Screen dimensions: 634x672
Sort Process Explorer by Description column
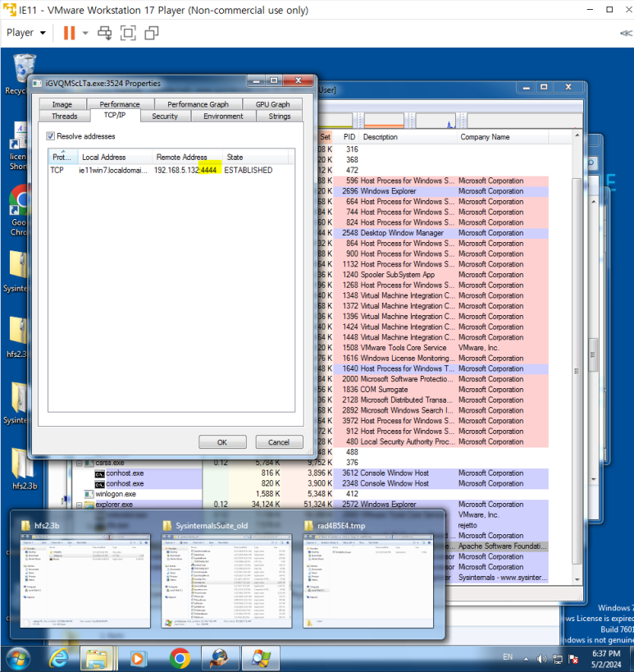tap(408, 137)
